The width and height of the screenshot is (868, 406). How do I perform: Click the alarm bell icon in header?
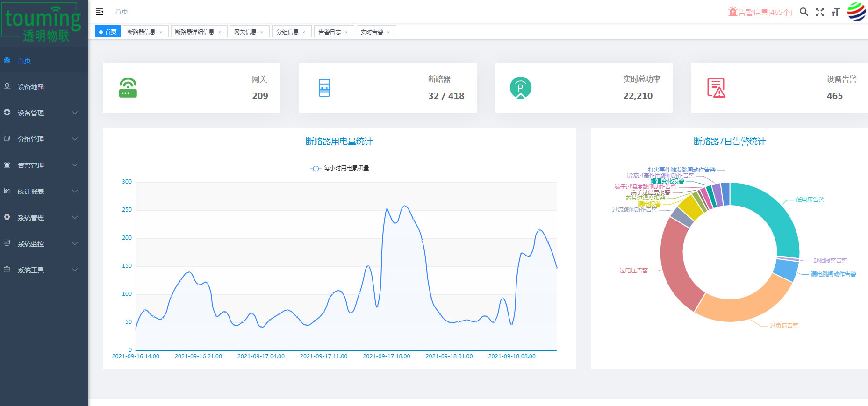[x=732, y=12]
